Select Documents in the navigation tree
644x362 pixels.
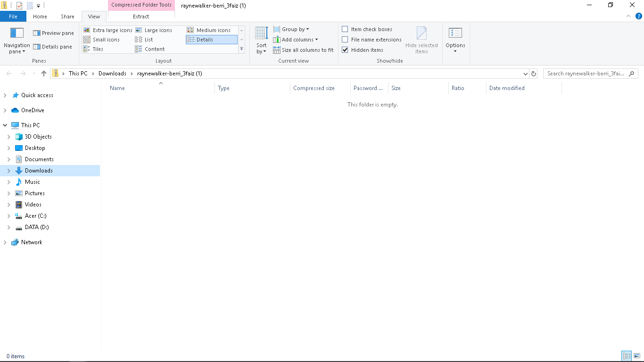tap(39, 159)
